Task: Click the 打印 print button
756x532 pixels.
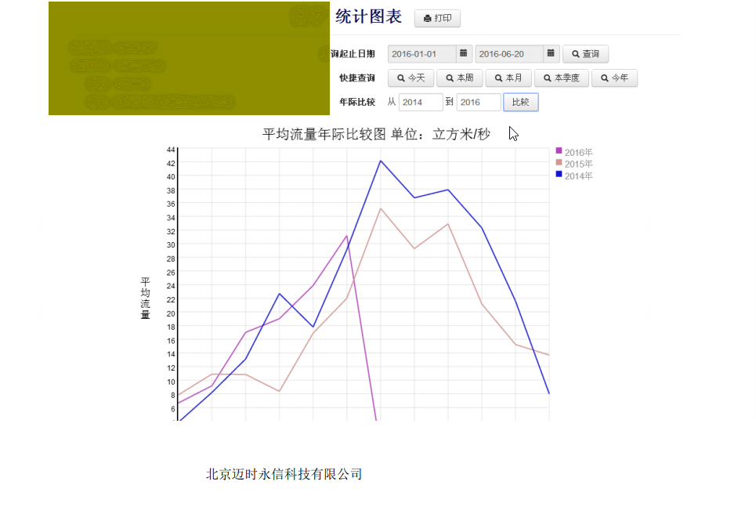Action: [437, 18]
